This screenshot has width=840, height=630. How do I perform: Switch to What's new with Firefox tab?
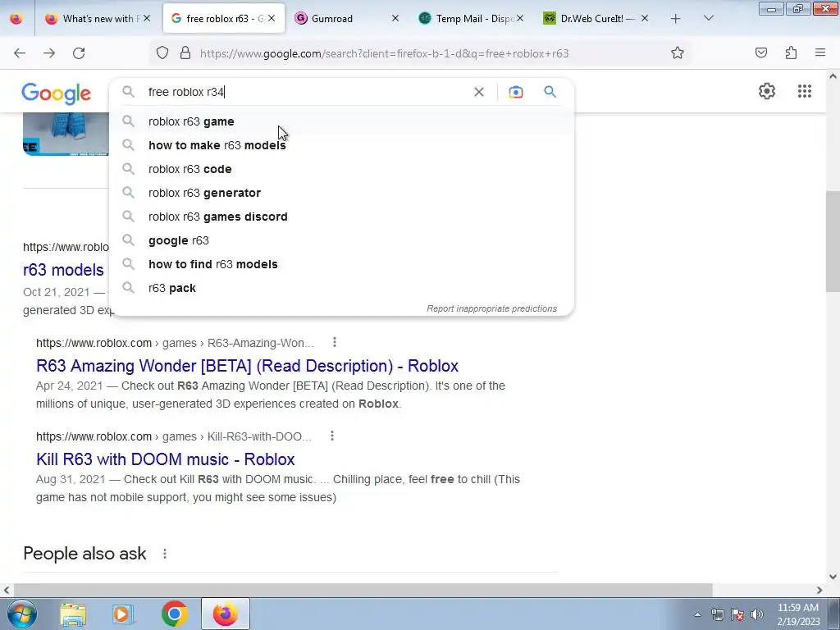click(99, 19)
